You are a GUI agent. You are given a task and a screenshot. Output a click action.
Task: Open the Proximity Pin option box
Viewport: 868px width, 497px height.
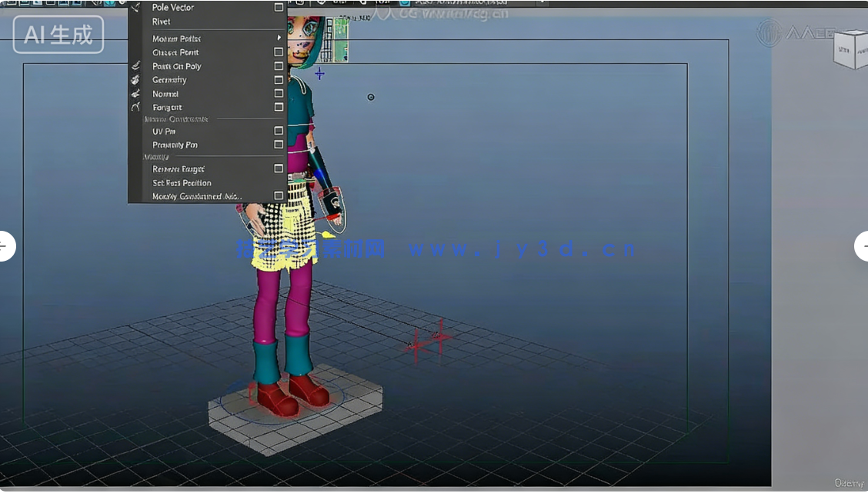(279, 145)
